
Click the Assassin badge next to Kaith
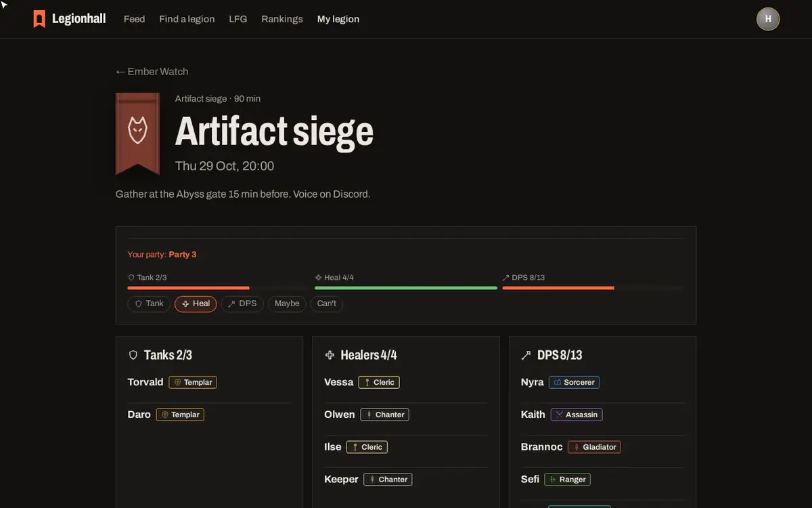(x=577, y=415)
